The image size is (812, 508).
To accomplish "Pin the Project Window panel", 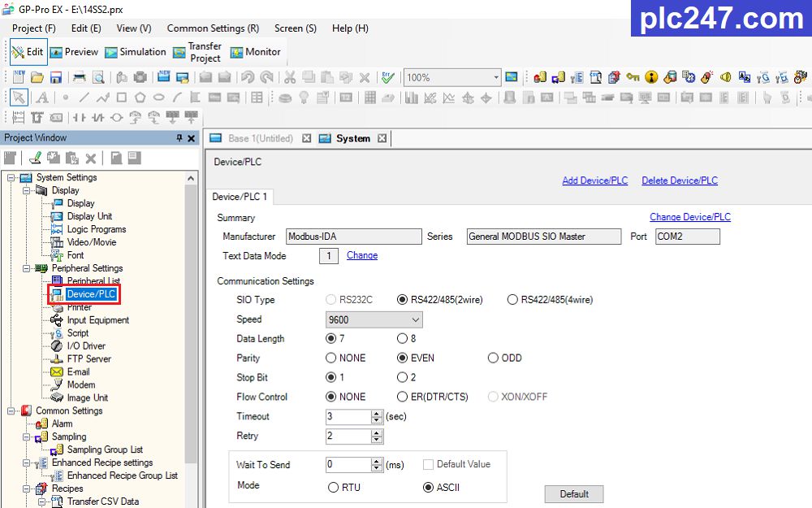I will pos(179,138).
